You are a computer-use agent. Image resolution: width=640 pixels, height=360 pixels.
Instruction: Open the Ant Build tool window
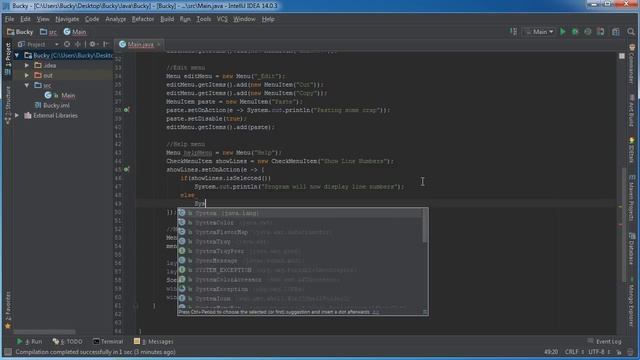[x=632, y=111]
